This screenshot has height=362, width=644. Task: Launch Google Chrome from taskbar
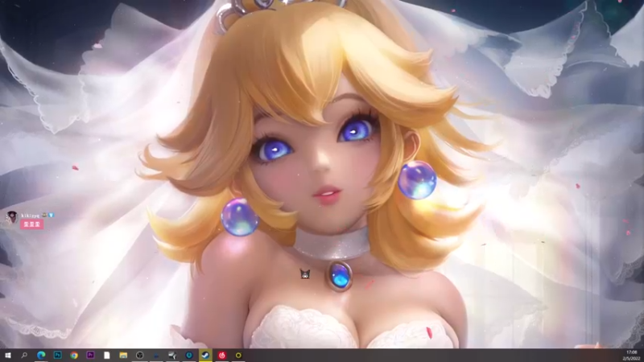[74, 356]
